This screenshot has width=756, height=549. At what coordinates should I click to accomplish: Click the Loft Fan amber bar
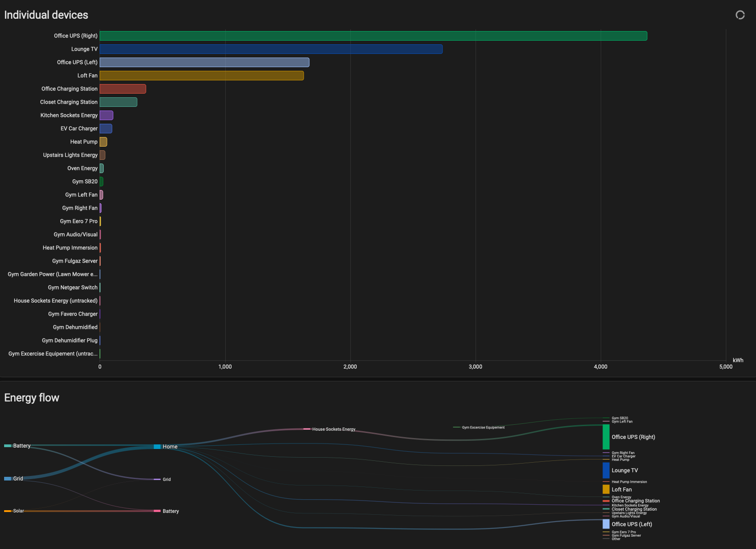click(201, 75)
